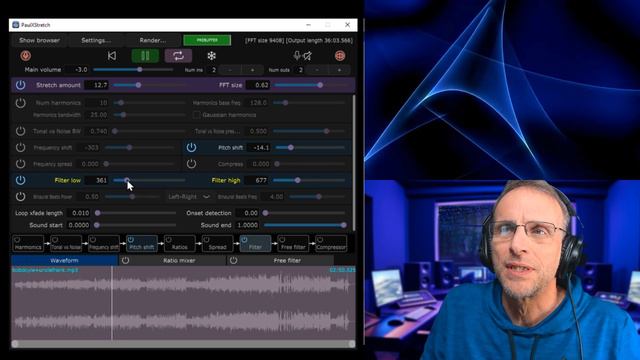Viewport: 640px width, 360px height.
Task: Decrease Num outs with the minus button
Action: tap(317, 70)
